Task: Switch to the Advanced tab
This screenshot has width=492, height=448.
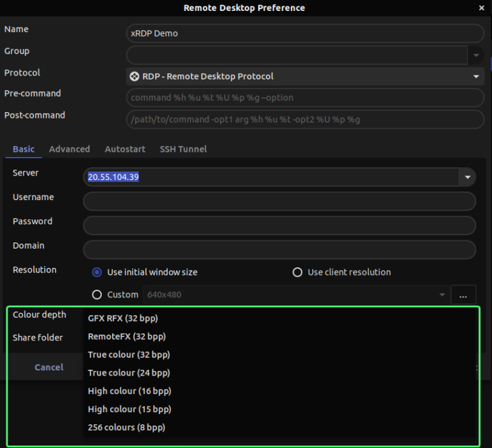Action: [x=69, y=149]
